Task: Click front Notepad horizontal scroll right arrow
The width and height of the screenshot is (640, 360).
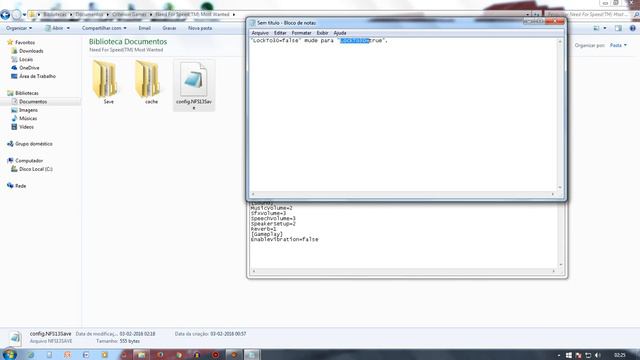Action: [553, 194]
